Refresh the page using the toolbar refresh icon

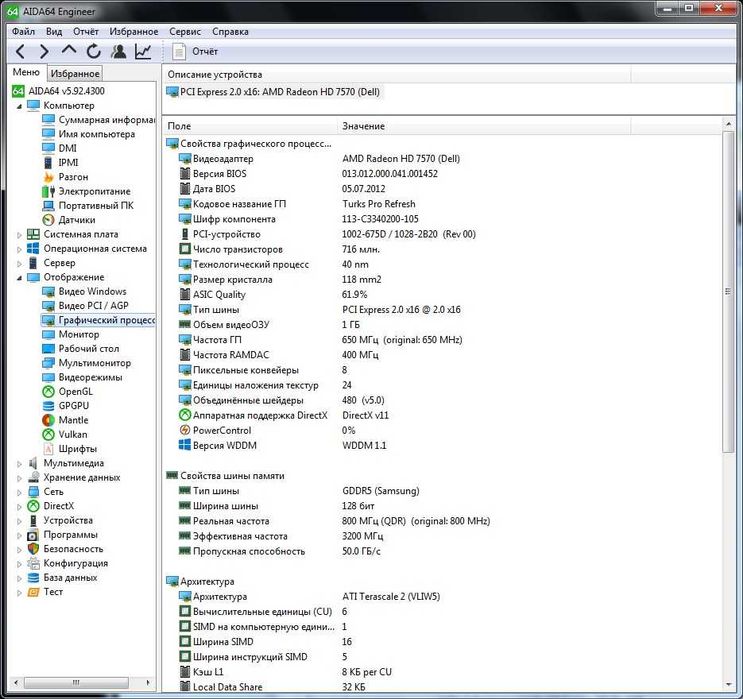(93, 51)
